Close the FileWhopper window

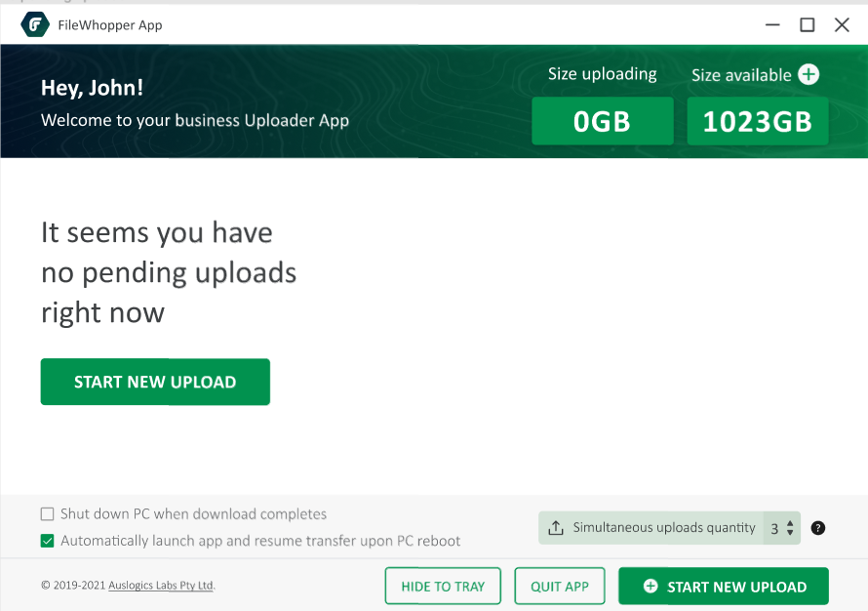point(842,25)
